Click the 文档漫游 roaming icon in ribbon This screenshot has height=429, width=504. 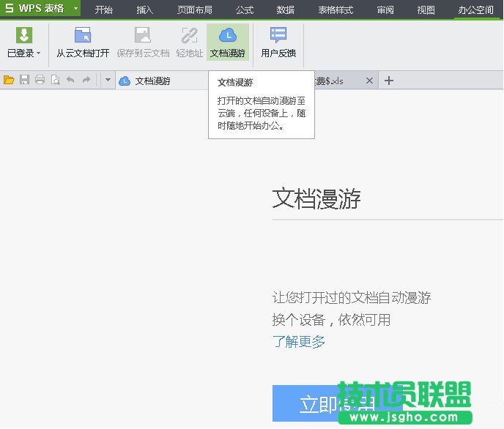(x=228, y=42)
